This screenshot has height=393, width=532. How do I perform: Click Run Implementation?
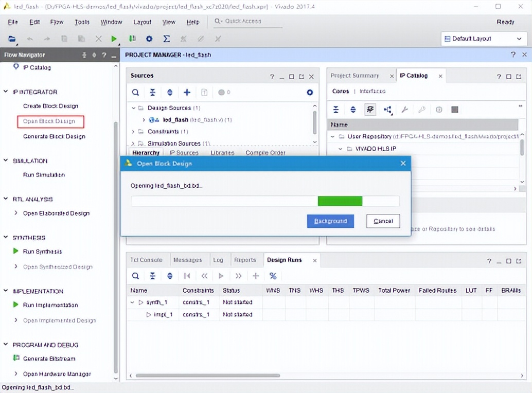pyautogui.click(x=50, y=305)
